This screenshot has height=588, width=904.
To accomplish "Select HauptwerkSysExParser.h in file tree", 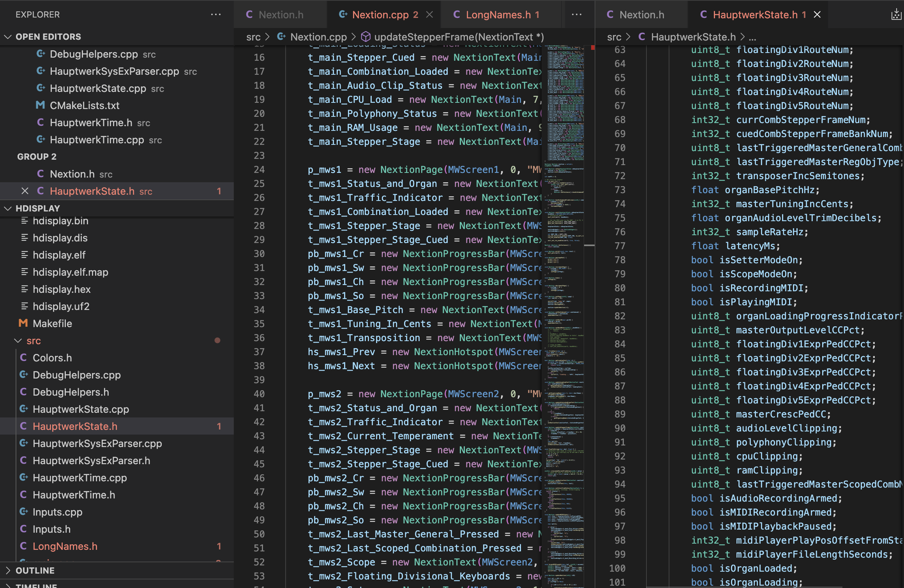I will tap(91, 461).
